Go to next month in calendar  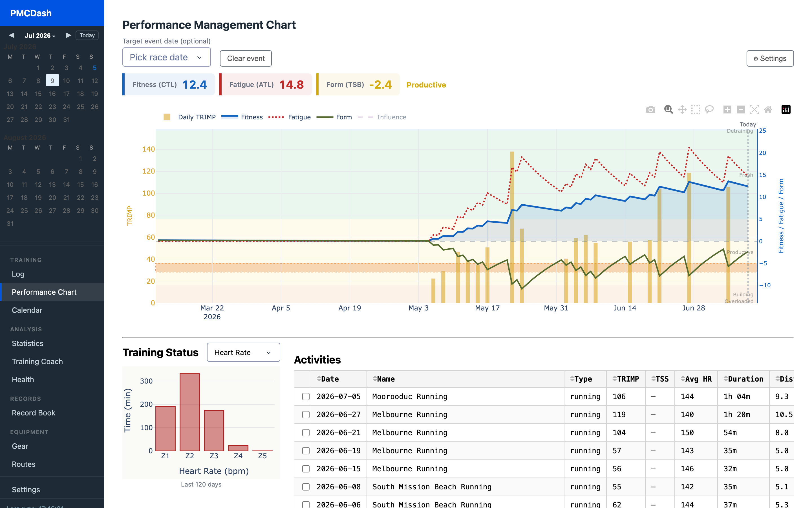tap(68, 35)
